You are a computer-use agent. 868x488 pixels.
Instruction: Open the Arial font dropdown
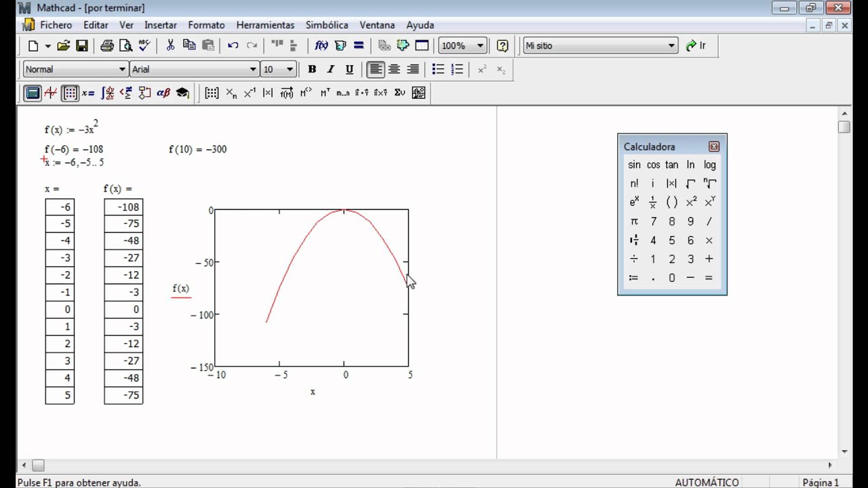[x=253, y=69]
